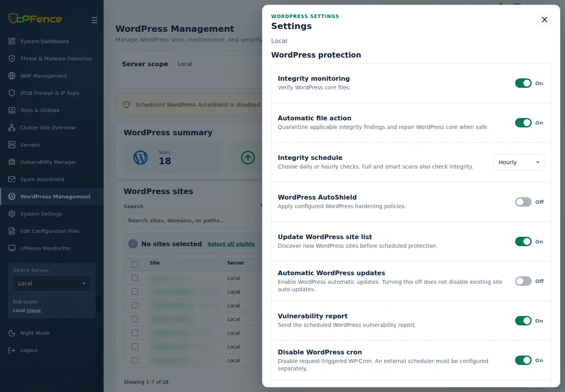Focus the search sites, domains, or paths field
The image size is (565, 392).
pyautogui.click(x=190, y=220)
